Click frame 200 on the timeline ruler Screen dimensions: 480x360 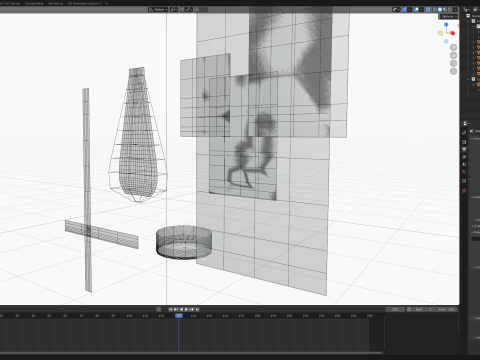pyautogui.click(x=289, y=315)
